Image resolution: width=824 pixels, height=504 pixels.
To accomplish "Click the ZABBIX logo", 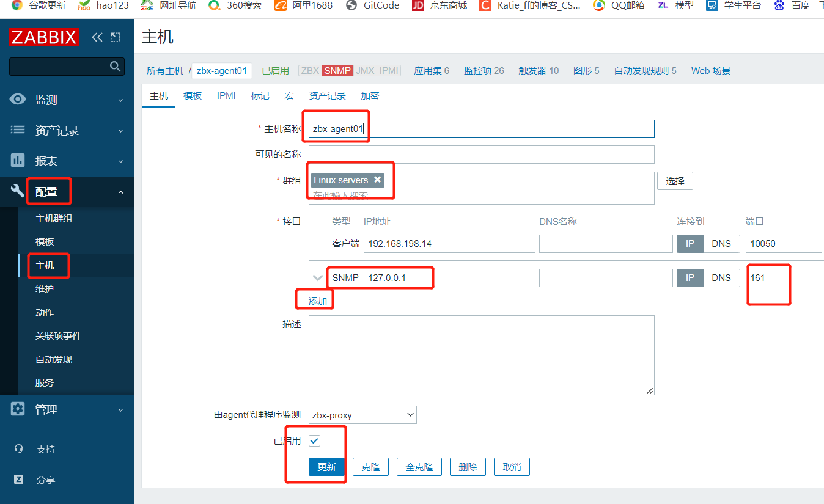I will tap(44, 37).
